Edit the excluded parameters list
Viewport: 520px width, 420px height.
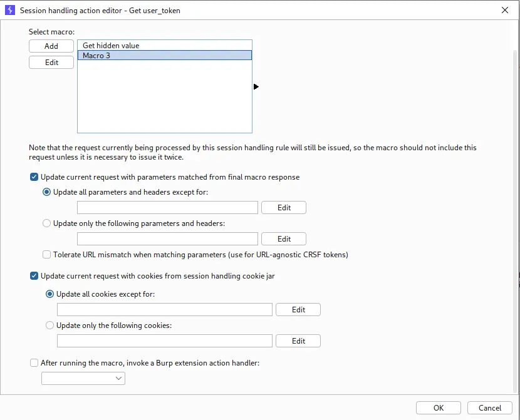pyautogui.click(x=284, y=208)
